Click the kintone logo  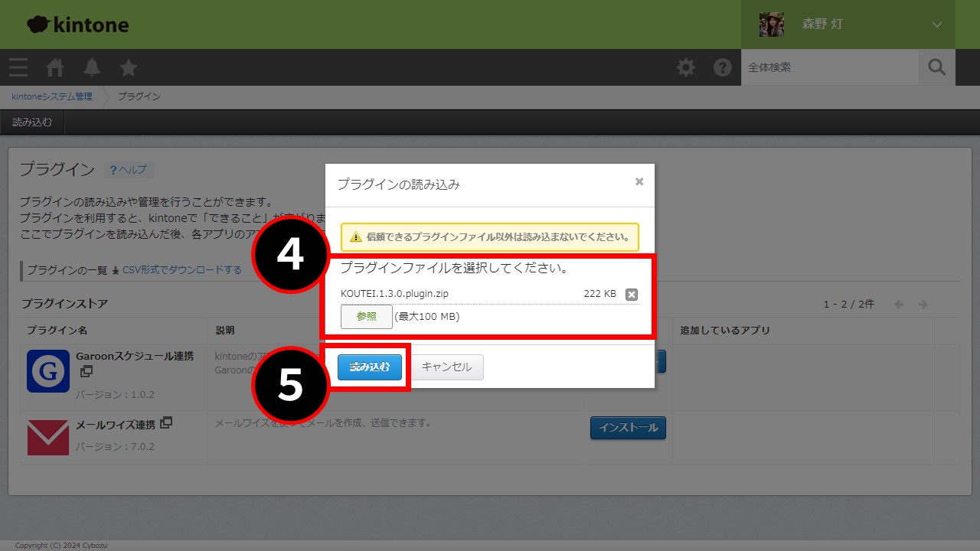click(78, 24)
